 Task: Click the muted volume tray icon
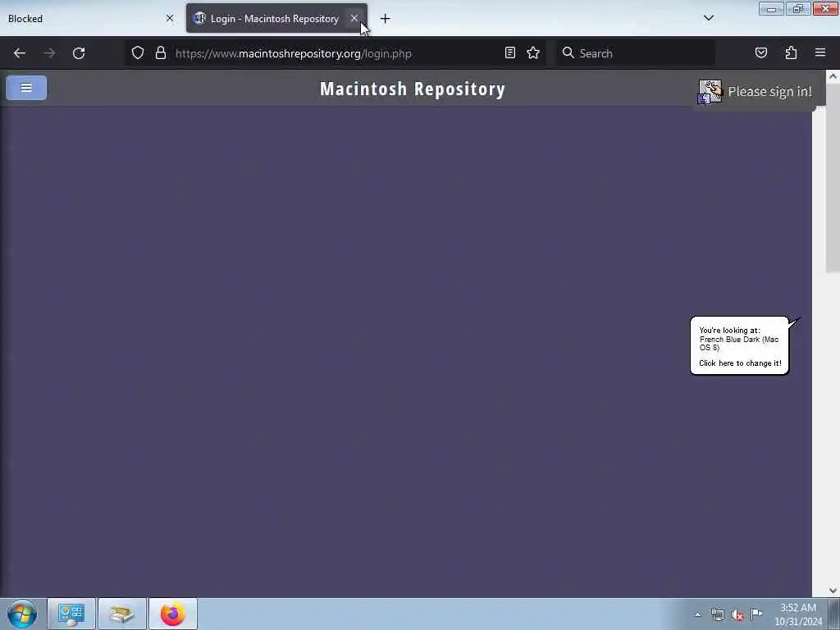737,615
